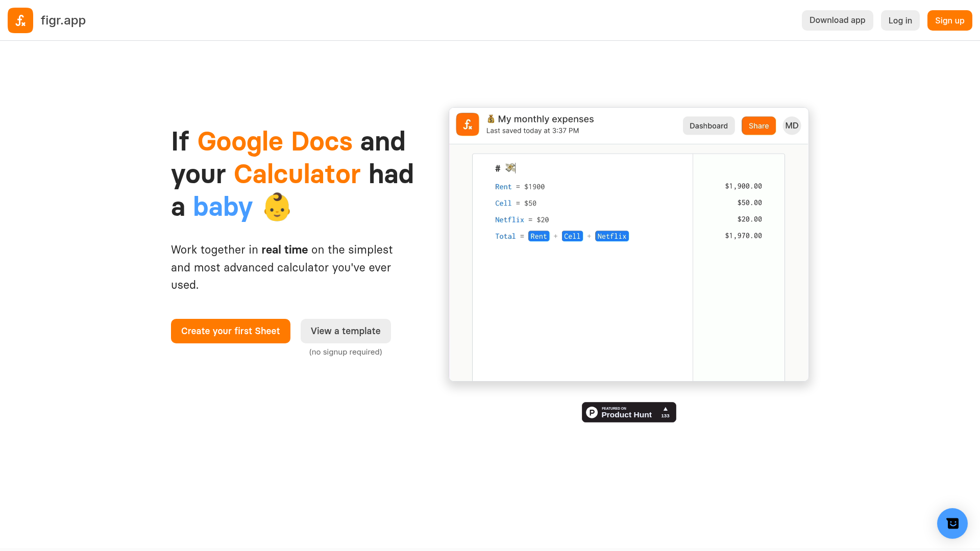Viewport: 980px width, 551px height.
Task: Click the Cell variable tag in Total line
Action: coord(572,236)
